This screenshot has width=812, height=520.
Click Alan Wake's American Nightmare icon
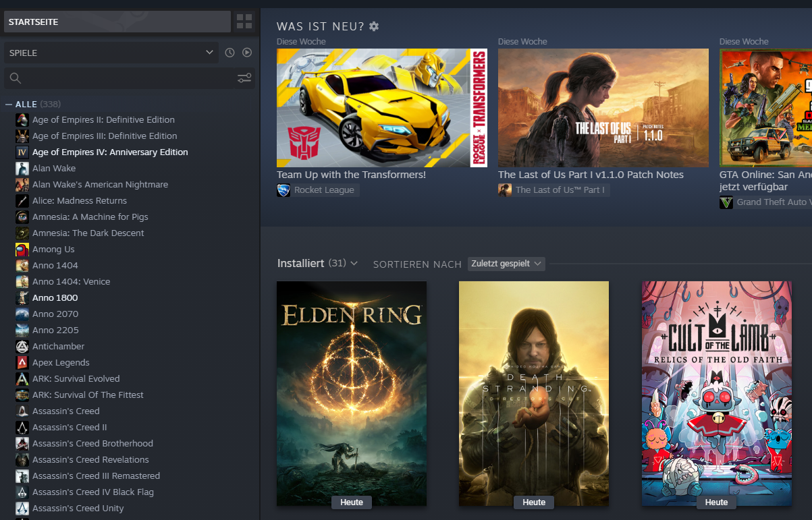tap(22, 185)
